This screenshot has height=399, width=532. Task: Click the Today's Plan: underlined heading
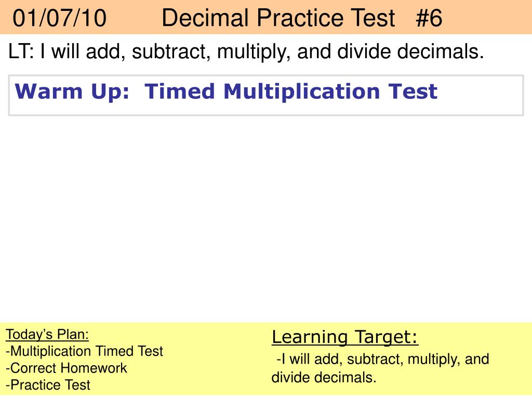(x=47, y=335)
